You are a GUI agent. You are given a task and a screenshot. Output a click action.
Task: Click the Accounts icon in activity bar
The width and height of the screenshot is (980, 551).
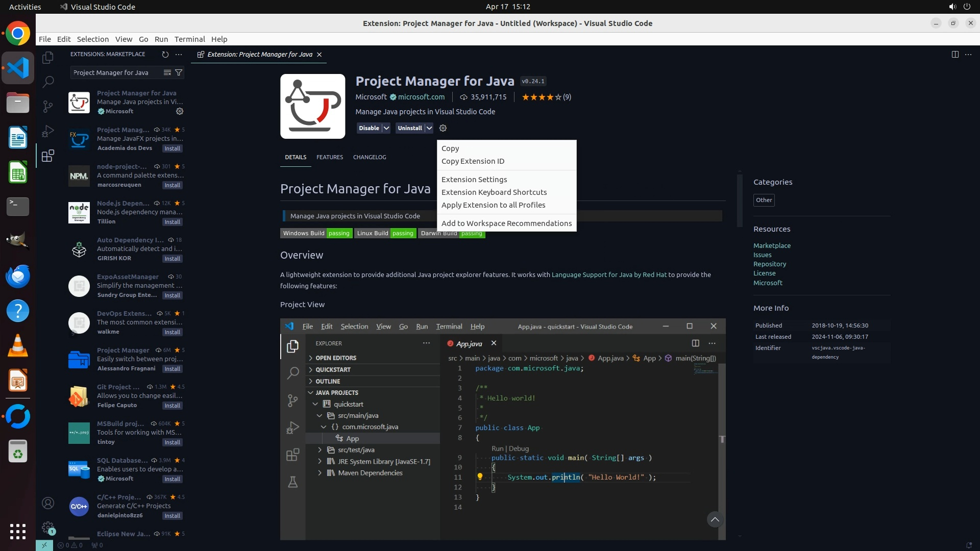click(x=48, y=504)
